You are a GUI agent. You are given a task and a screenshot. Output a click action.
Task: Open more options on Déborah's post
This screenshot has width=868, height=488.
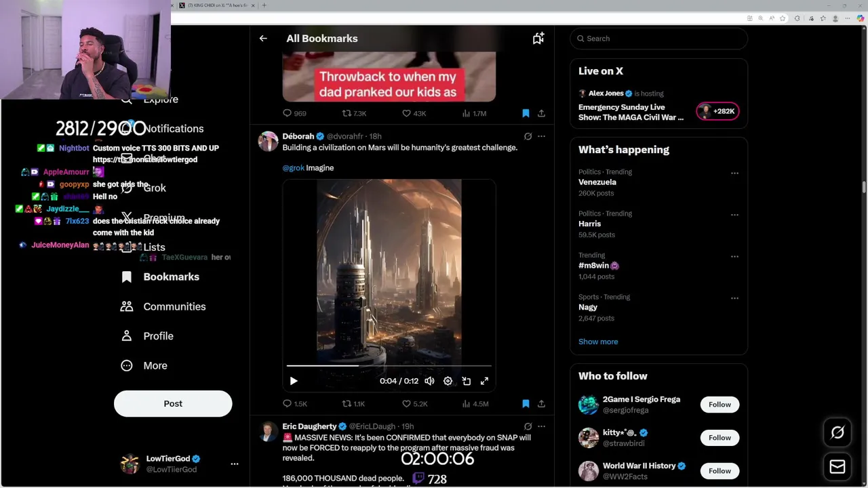point(541,136)
